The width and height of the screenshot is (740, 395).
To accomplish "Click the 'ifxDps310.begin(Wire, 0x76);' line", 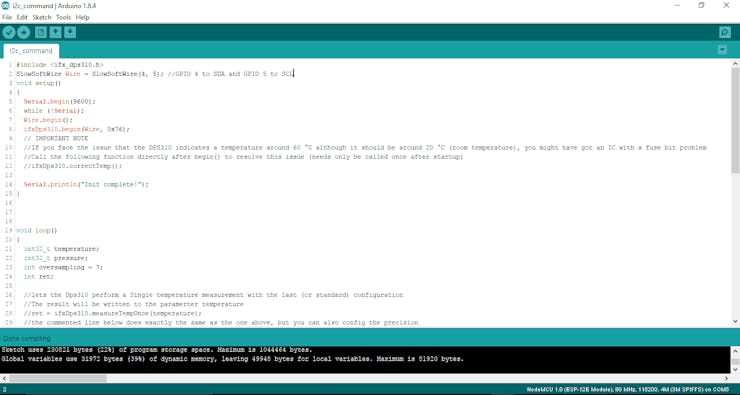I will [76, 129].
